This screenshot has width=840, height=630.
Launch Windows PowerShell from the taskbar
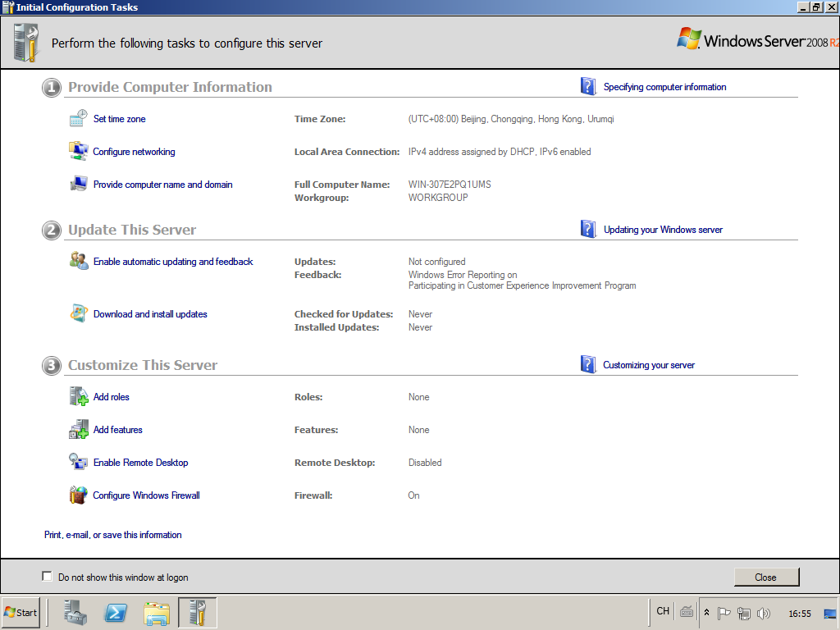pyautogui.click(x=115, y=613)
